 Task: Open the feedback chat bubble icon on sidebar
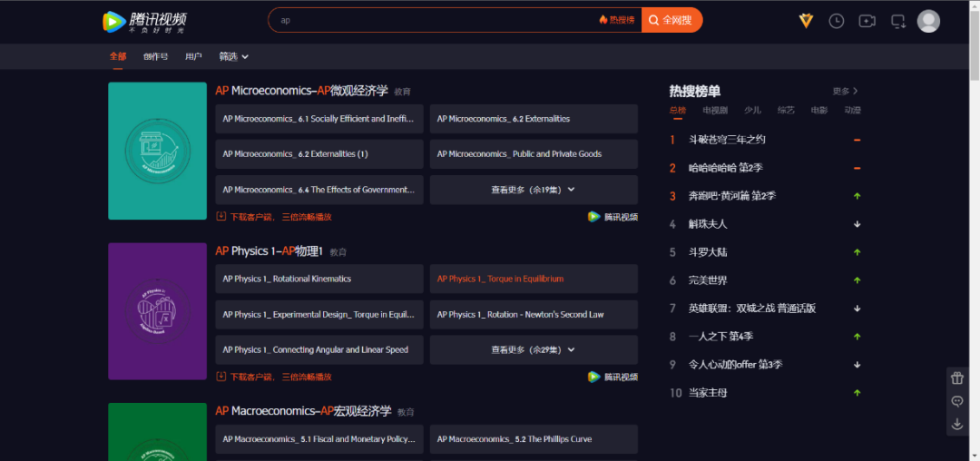(957, 401)
